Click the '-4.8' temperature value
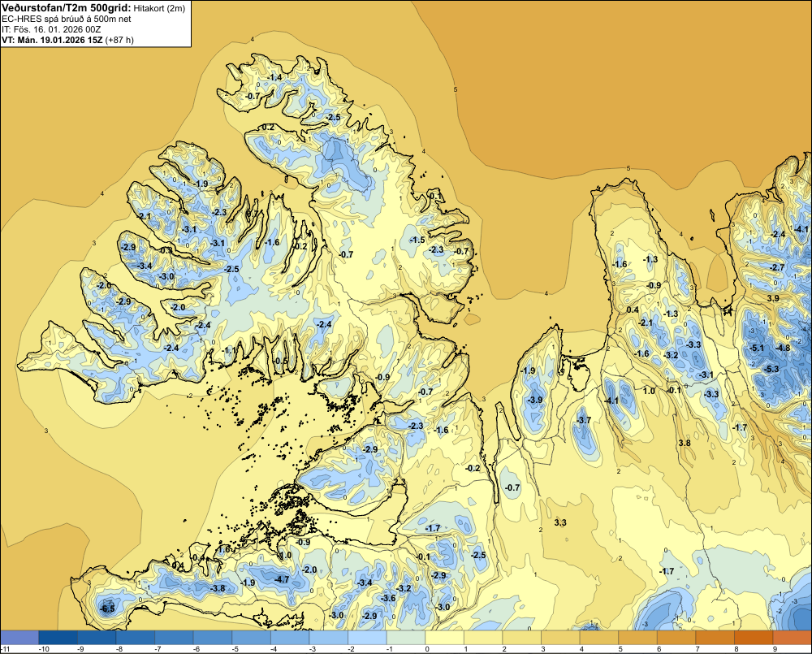812x654 pixels. pyautogui.click(x=783, y=348)
